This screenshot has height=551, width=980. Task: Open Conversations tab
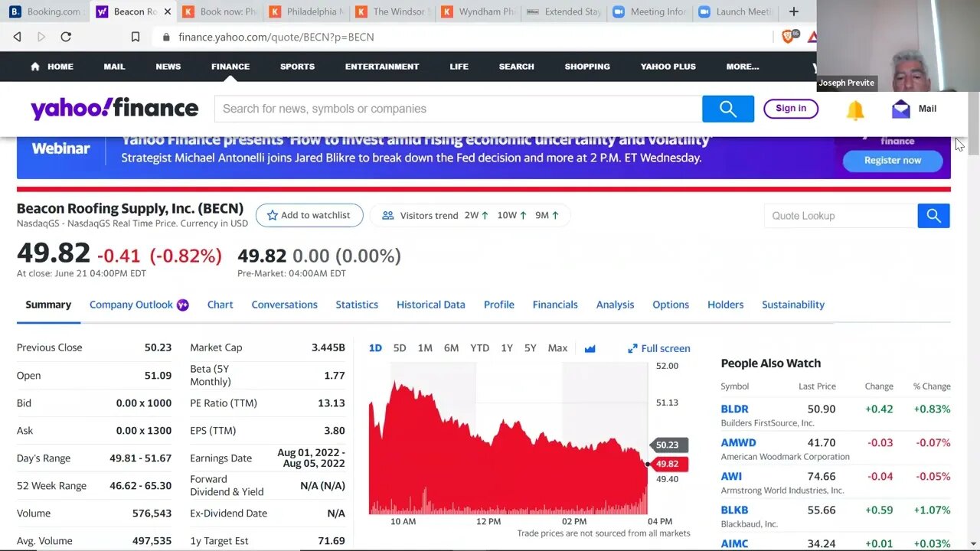point(284,305)
